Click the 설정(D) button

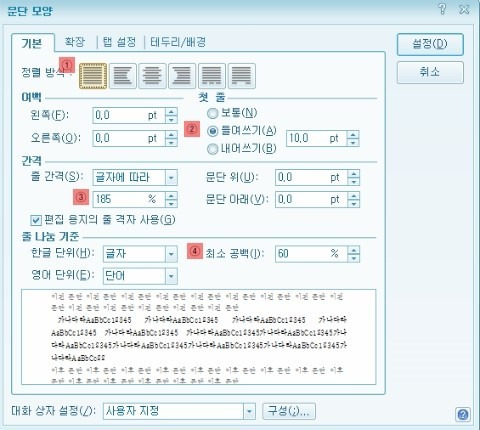pyautogui.click(x=430, y=44)
